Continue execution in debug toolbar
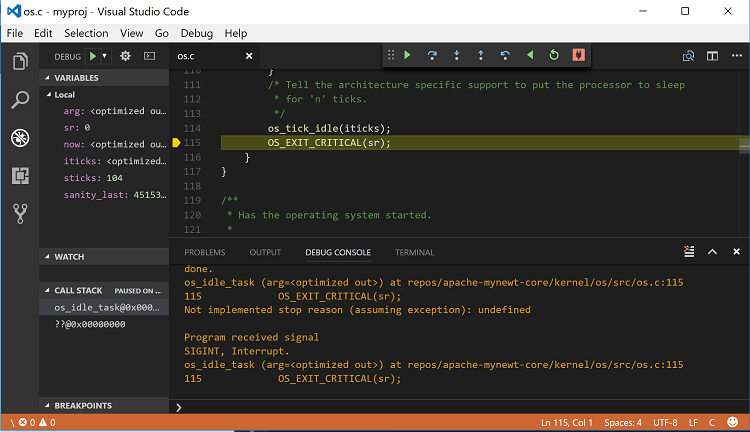 click(408, 55)
